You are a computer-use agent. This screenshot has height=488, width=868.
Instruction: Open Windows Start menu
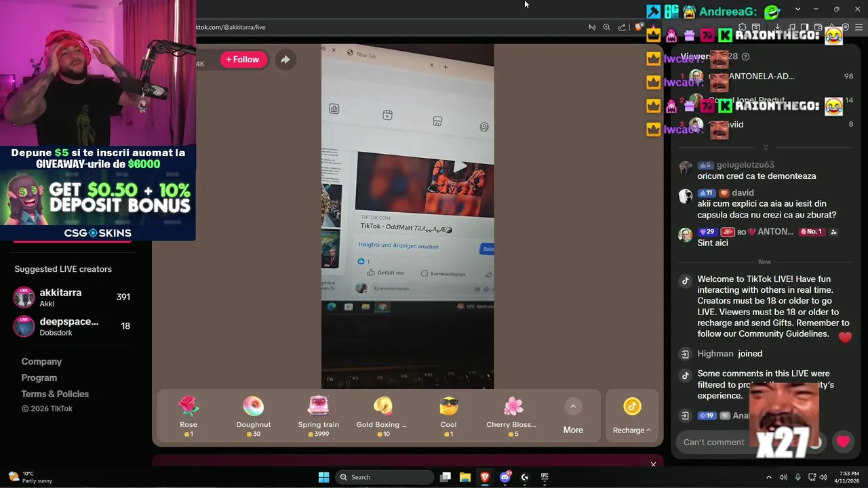[x=323, y=477]
